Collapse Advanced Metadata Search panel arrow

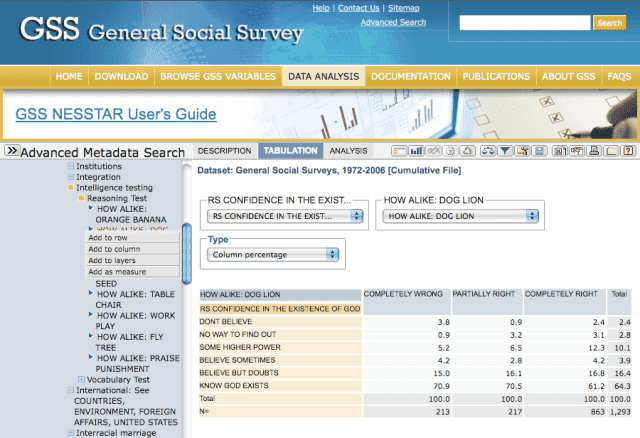tap(12, 151)
